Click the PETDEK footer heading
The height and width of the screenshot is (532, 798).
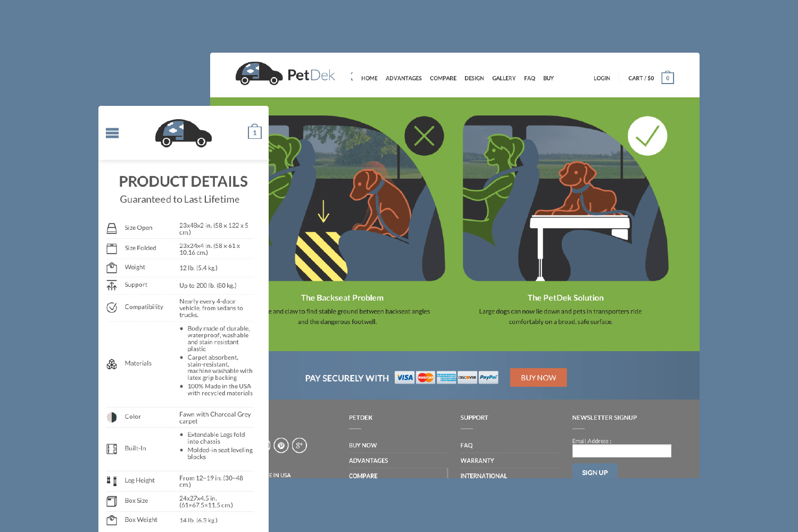point(361,418)
